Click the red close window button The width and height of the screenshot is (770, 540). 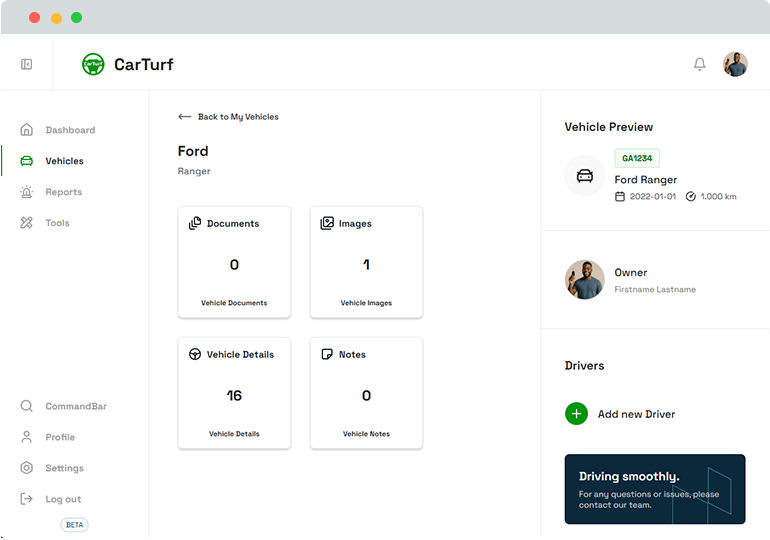tap(34, 18)
